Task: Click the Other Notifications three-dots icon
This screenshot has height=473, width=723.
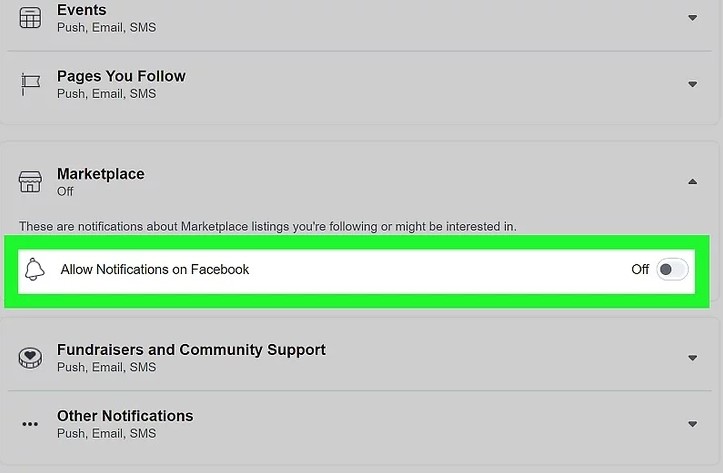Action: (x=30, y=424)
